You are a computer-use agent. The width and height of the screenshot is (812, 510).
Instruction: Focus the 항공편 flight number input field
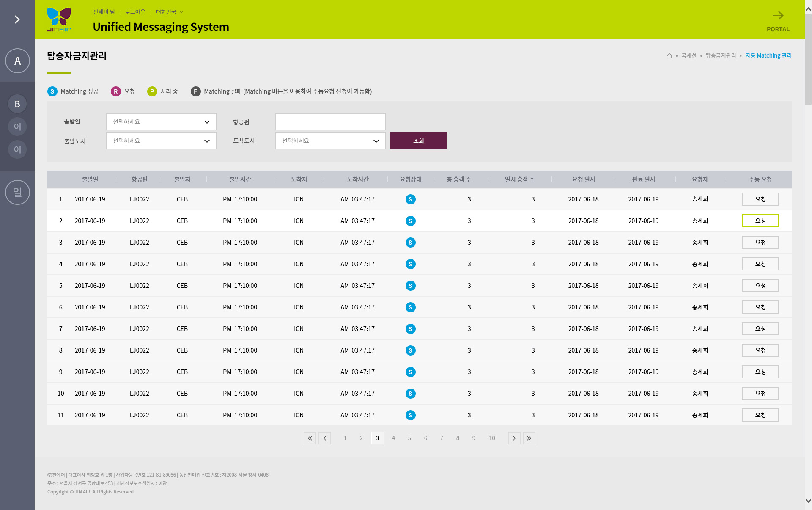[330, 122]
